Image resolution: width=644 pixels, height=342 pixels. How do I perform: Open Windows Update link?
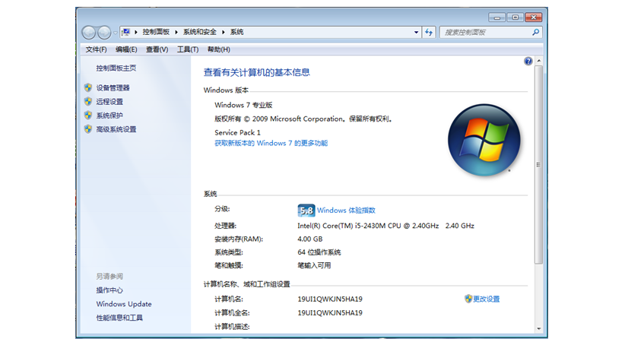124,304
